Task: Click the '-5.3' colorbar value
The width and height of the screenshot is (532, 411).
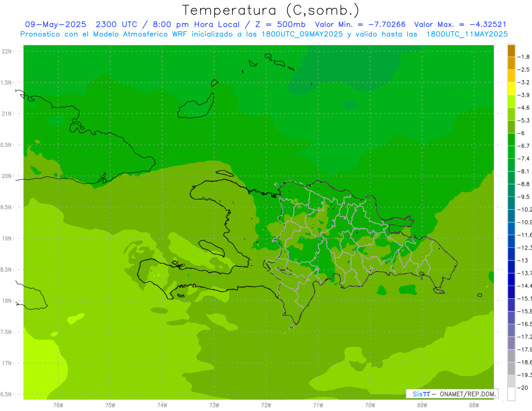Action: click(524, 120)
